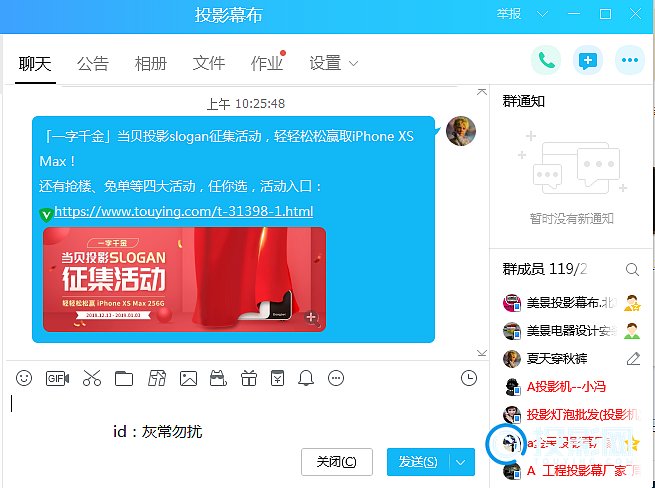Image resolution: width=655 pixels, height=488 pixels.
Task: Click the 关闭(C) close button
Action: [x=337, y=462]
